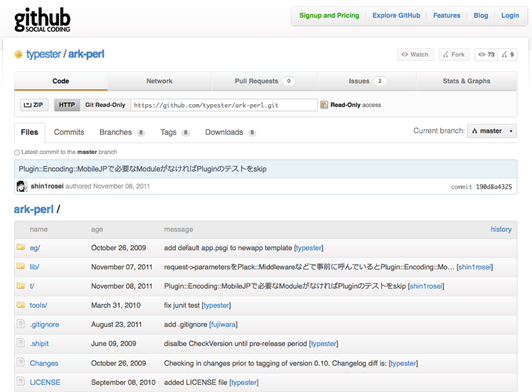Viewport: 532px width, 392px height.
Task: Select the Git Read-Only clone protocol
Action: (105, 105)
